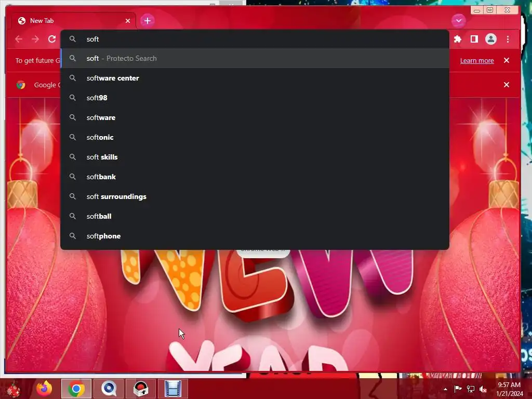Select 'soft - Protecto Search' suggestion
The width and height of the screenshot is (532, 399).
[255, 58]
